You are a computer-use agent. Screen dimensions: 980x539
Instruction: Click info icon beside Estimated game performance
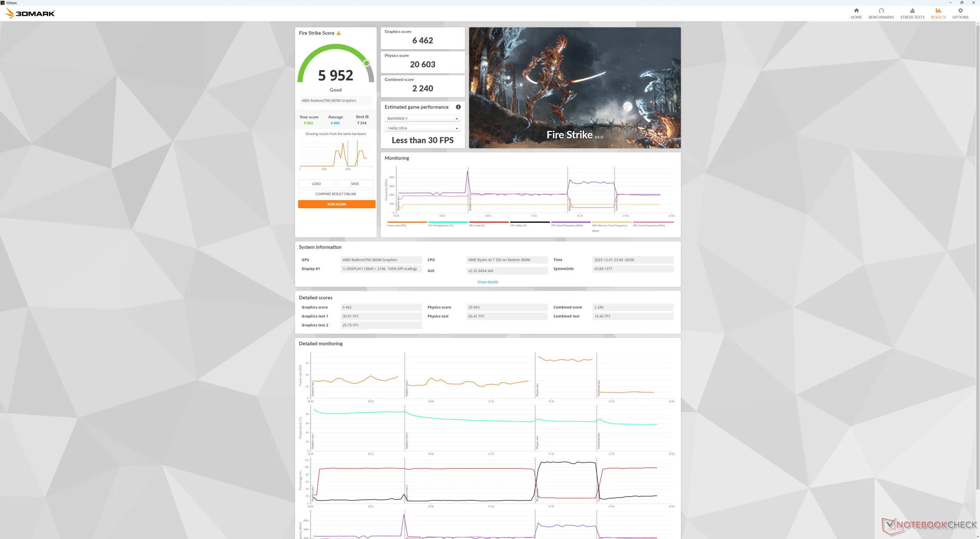[x=458, y=107]
